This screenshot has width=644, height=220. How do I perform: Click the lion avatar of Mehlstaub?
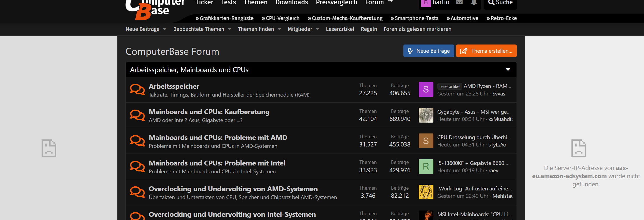click(x=426, y=192)
